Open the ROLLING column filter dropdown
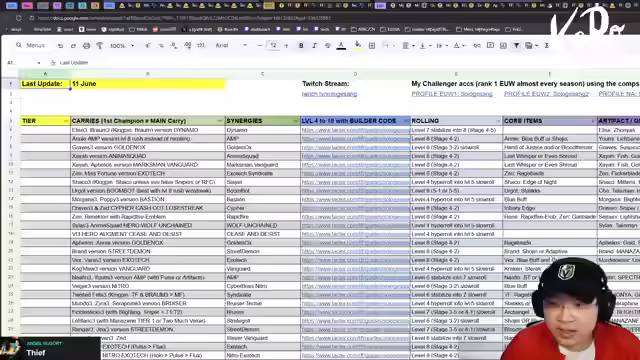Viewport: 640px width, 360px height. tap(498, 121)
